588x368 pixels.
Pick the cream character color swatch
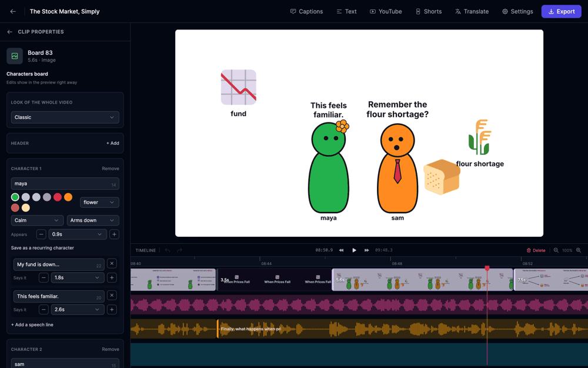pyautogui.click(x=25, y=208)
